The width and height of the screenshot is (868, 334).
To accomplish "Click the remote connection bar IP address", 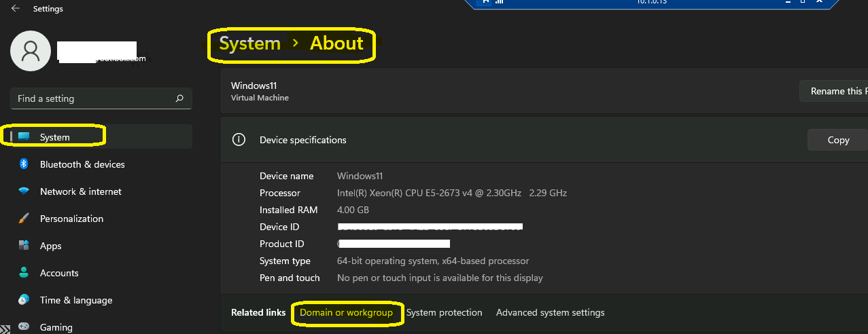I will [651, 2].
